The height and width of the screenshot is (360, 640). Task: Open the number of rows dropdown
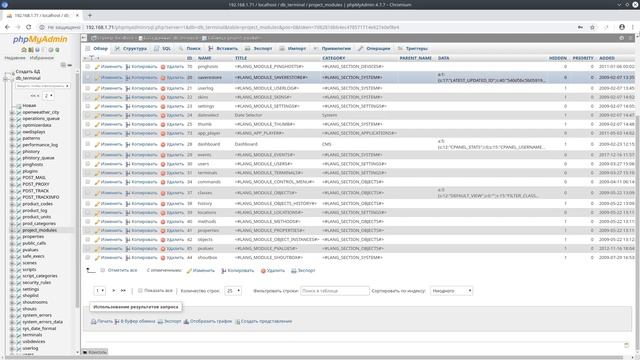[x=233, y=291]
